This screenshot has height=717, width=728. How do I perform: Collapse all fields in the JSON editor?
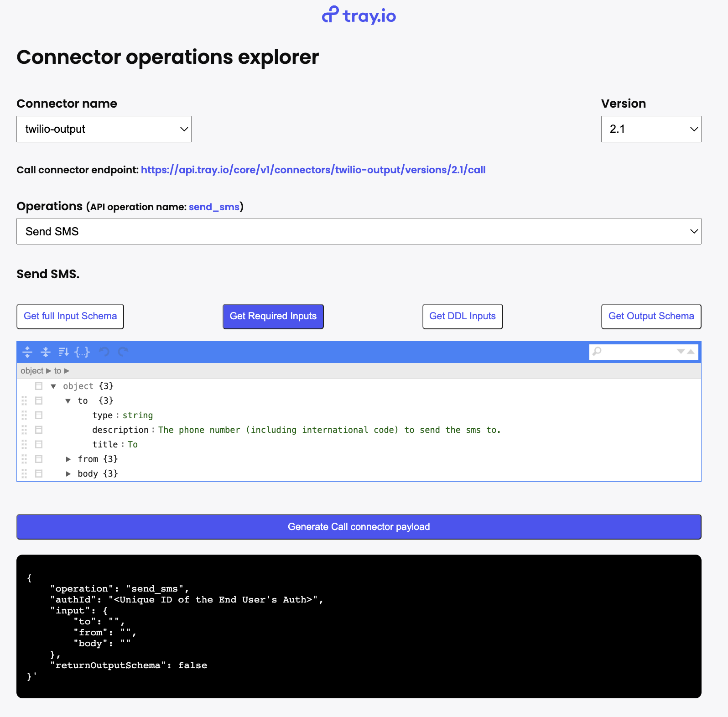pyautogui.click(x=46, y=352)
